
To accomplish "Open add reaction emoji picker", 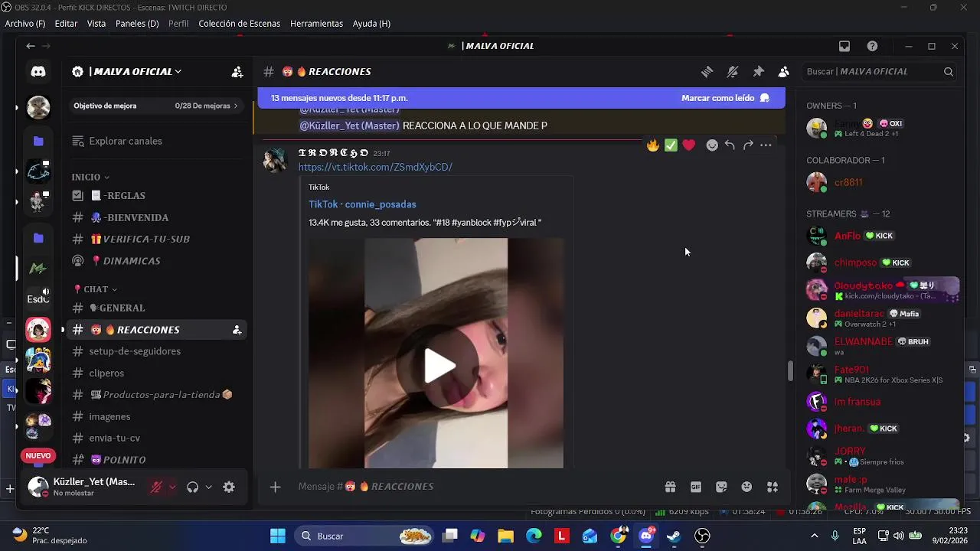I will point(712,145).
